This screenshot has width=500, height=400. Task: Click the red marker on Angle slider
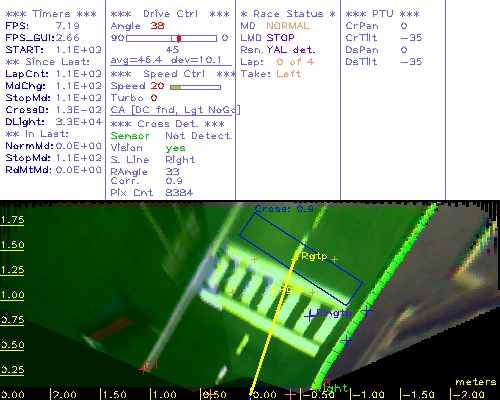pyautogui.click(x=179, y=38)
